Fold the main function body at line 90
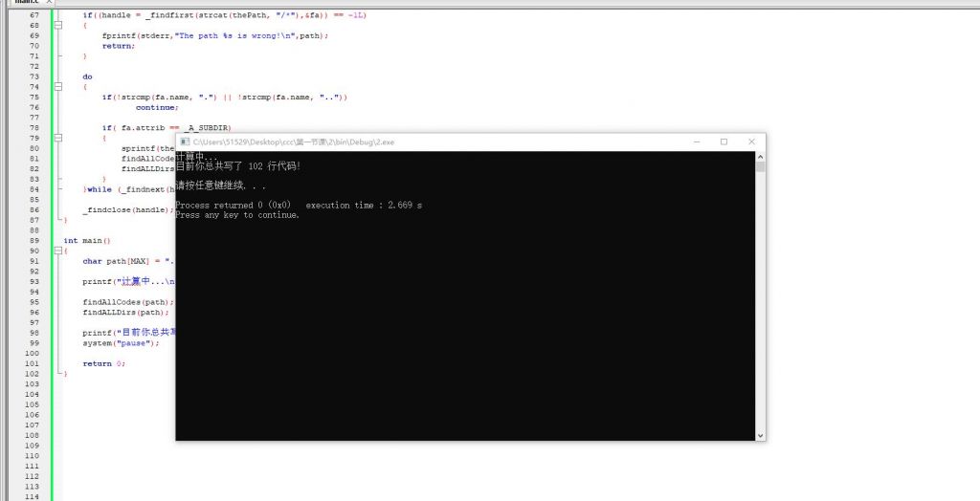 pyautogui.click(x=57, y=251)
